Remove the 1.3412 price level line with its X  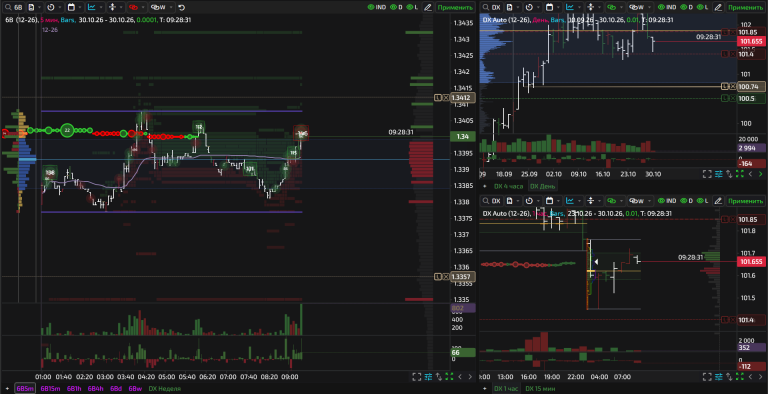click(x=446, y=98)
